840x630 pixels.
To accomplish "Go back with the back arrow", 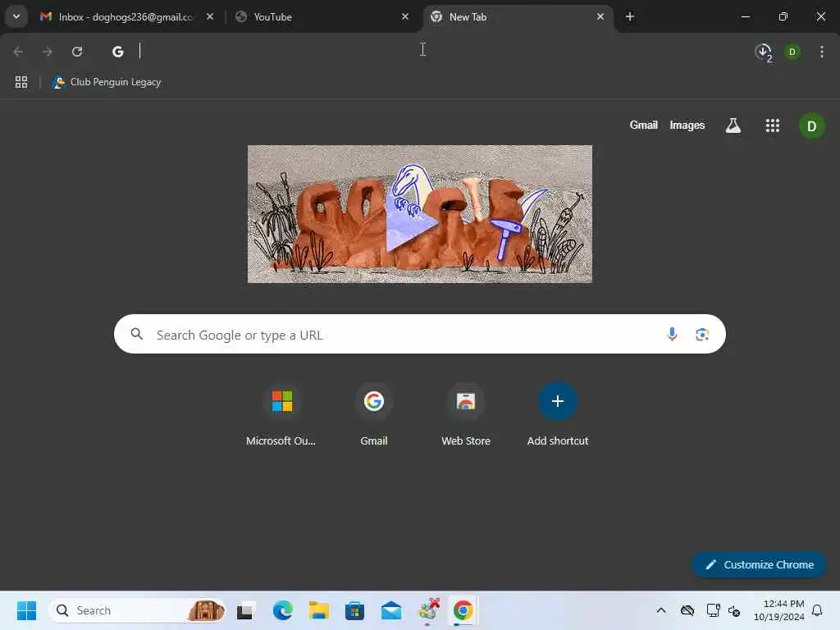I will point(18,52).
